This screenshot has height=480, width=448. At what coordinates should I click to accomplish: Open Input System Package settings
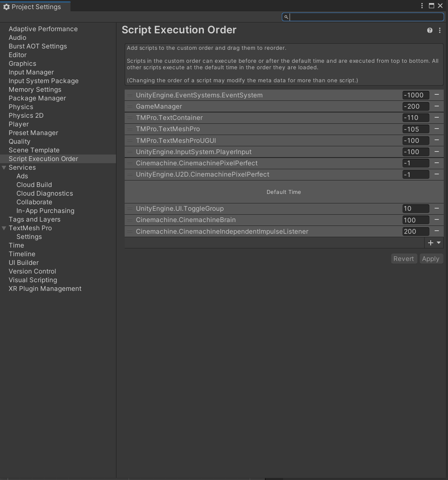pyautogui.click(x=43, y=81)
